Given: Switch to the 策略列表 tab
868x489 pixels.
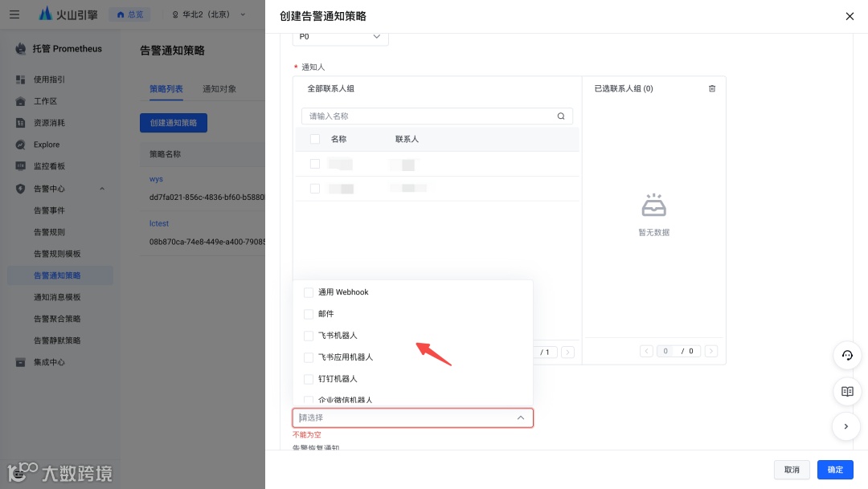Looking at the screenshot, I should (x=166, y=88).
